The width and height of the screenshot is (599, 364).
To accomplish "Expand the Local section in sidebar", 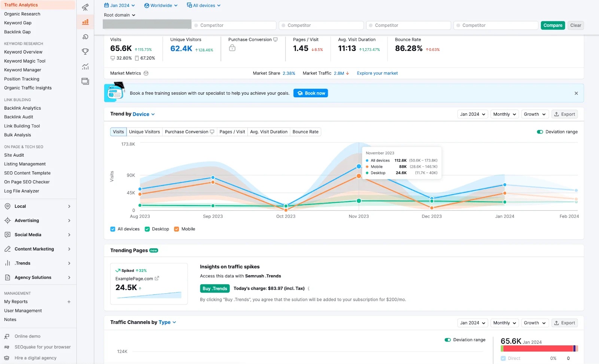I will coord(37,207).
